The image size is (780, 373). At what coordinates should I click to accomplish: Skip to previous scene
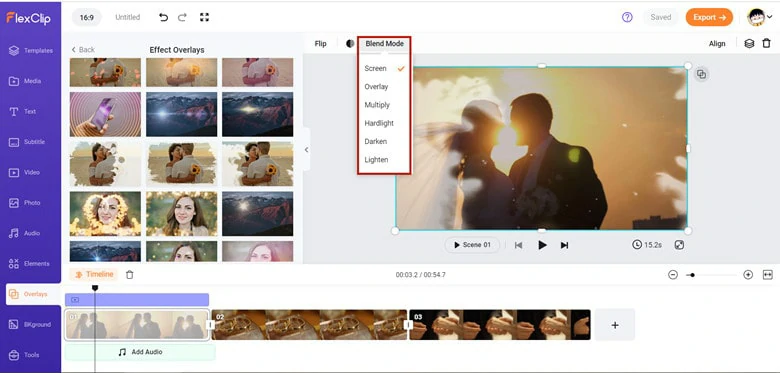pos(518,245)
